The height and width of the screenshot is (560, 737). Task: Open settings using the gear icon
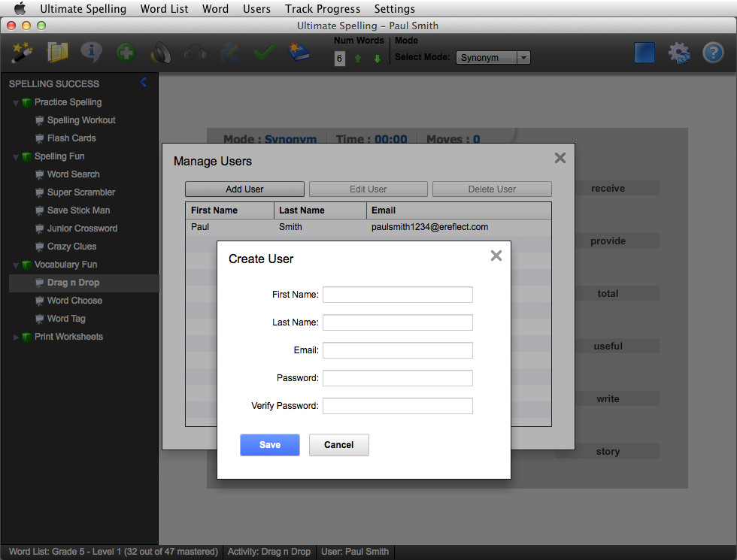coord(679,53)
